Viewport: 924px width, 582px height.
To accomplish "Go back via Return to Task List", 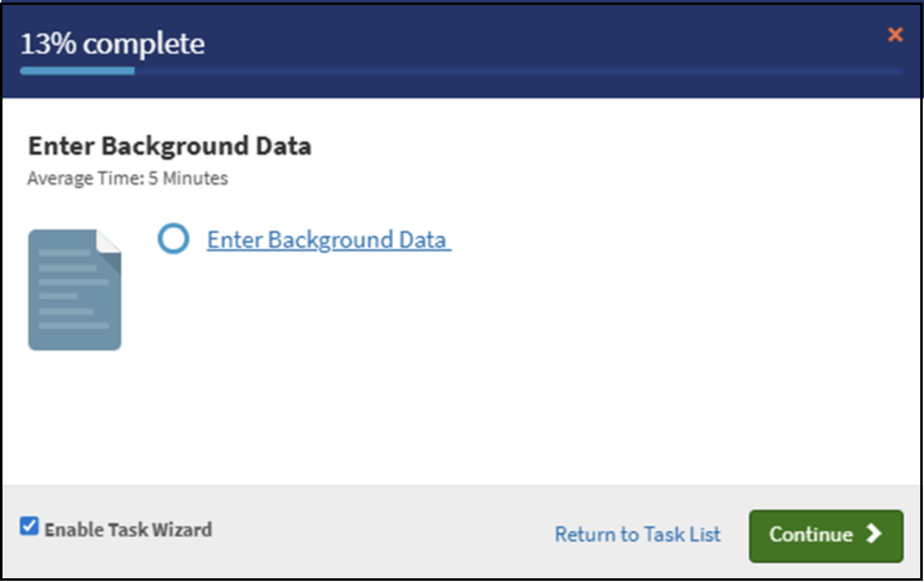I will click(638, 534).
